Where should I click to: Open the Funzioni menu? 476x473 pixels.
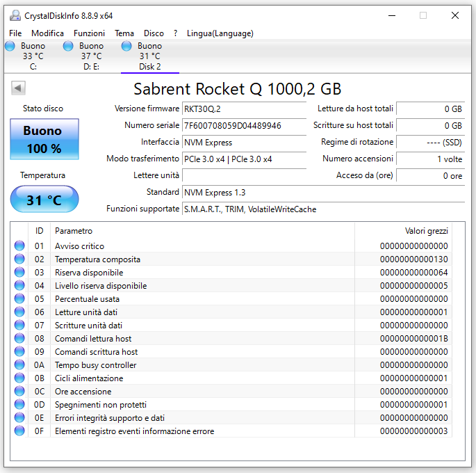[x=89, y=33]
